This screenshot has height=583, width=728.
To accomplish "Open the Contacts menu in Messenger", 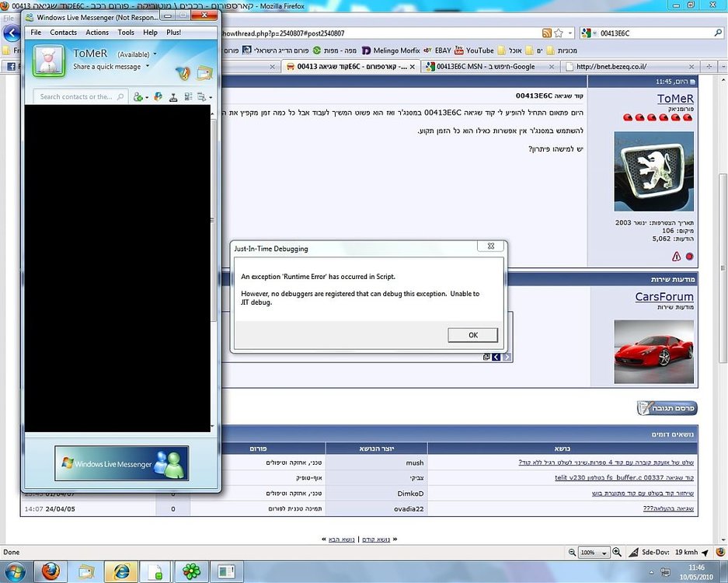I will coord(63,33).
